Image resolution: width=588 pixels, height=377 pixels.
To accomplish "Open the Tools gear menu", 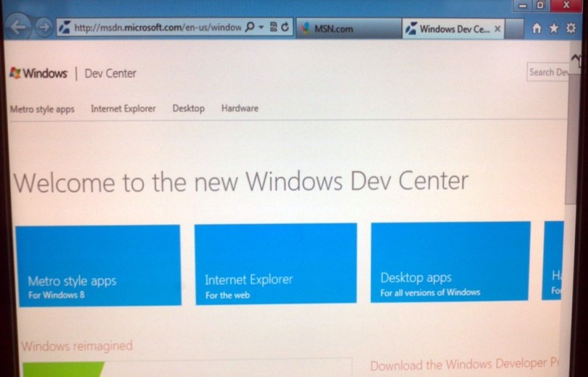I will [570, 28].
